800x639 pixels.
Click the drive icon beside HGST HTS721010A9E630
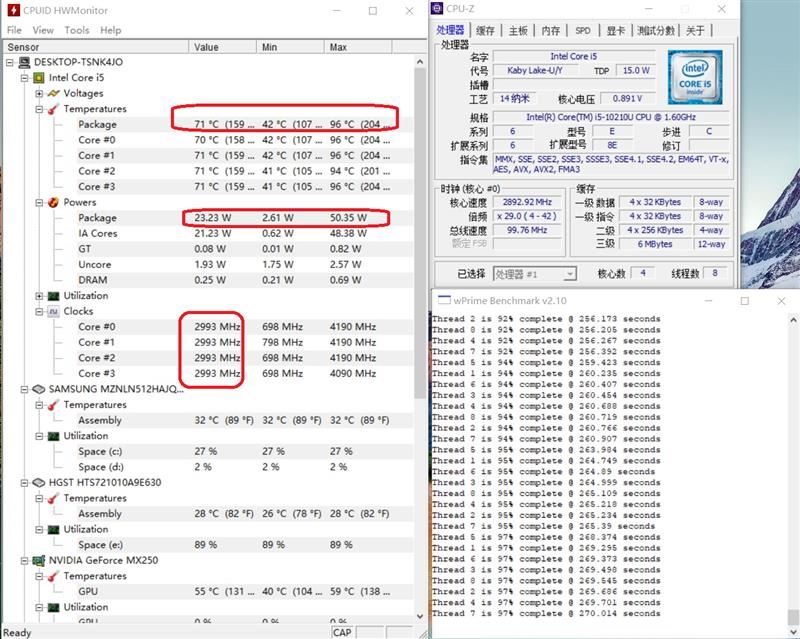coord(39,483)
